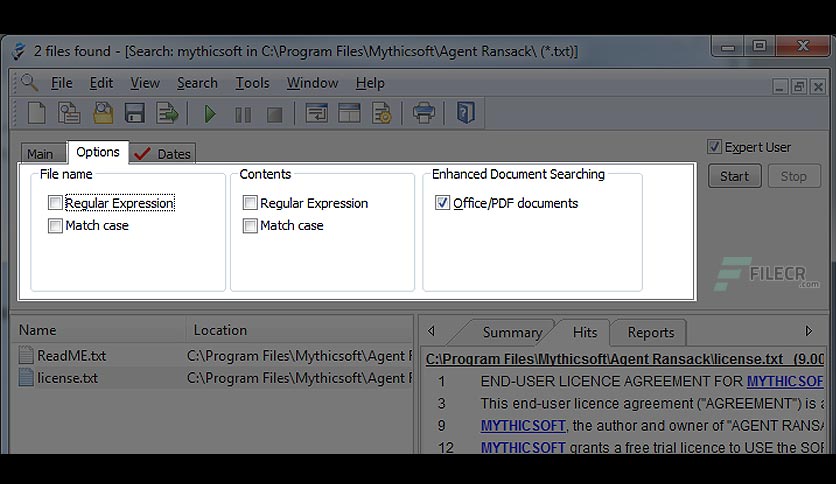Click the New search document icon
The image size is (836, 484).
coord(36,113)
